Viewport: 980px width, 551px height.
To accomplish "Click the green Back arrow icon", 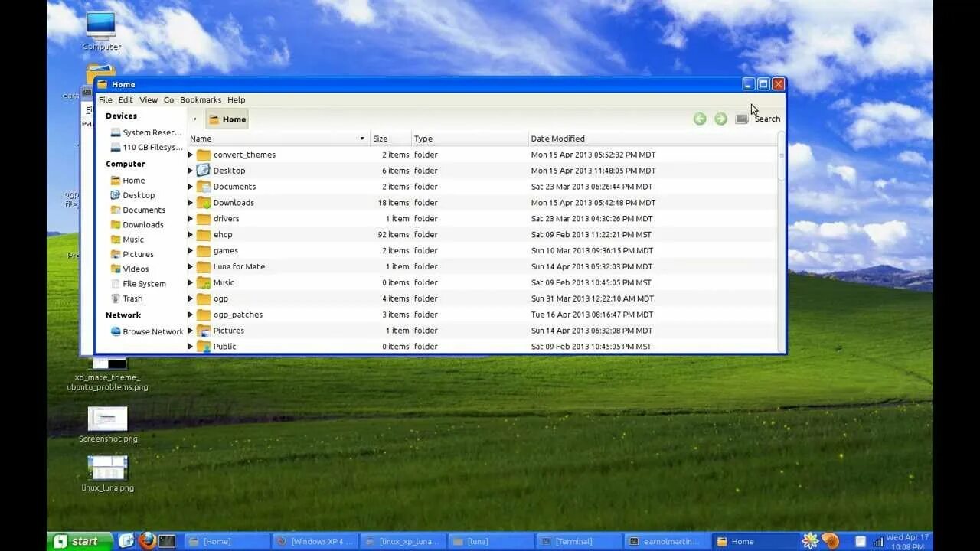I will click(700, 119).
